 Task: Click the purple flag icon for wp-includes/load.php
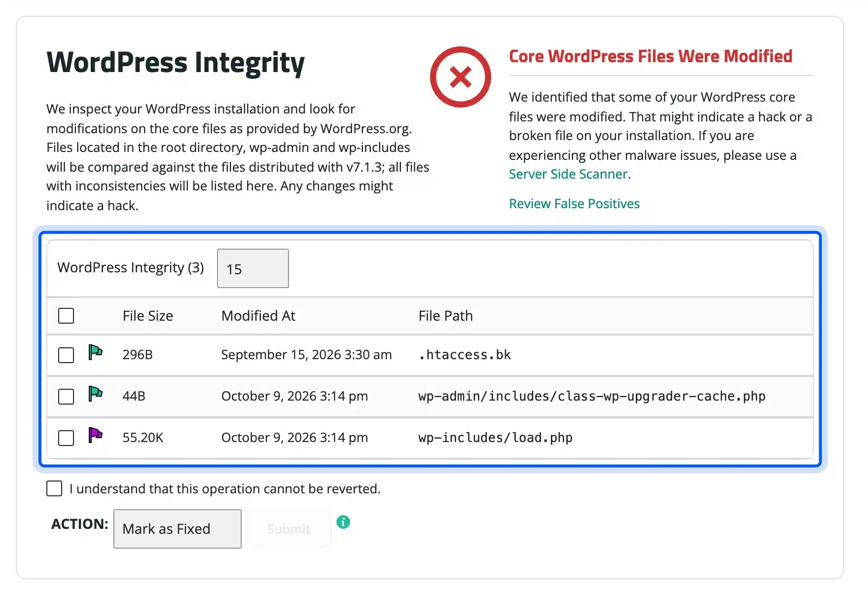[x=96, y=435]
